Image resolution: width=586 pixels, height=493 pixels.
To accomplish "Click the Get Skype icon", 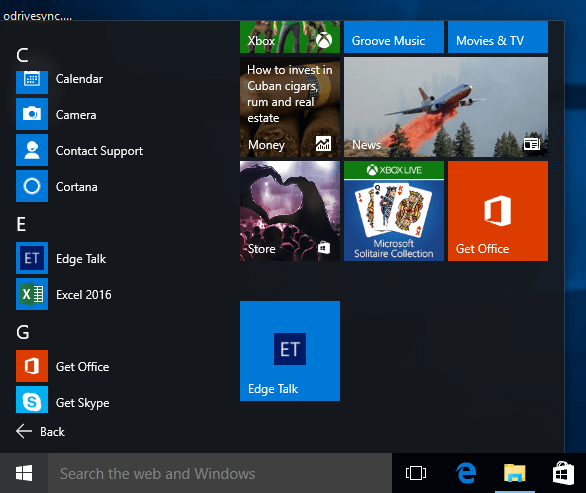I will (x=32, y=400).
